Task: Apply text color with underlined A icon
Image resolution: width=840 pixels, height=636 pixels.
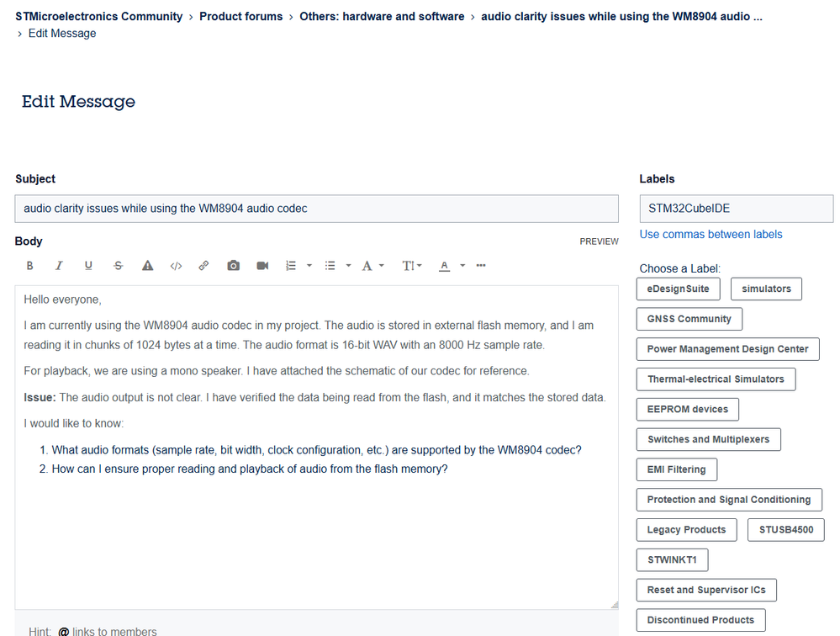Action: tap(444, 266)
